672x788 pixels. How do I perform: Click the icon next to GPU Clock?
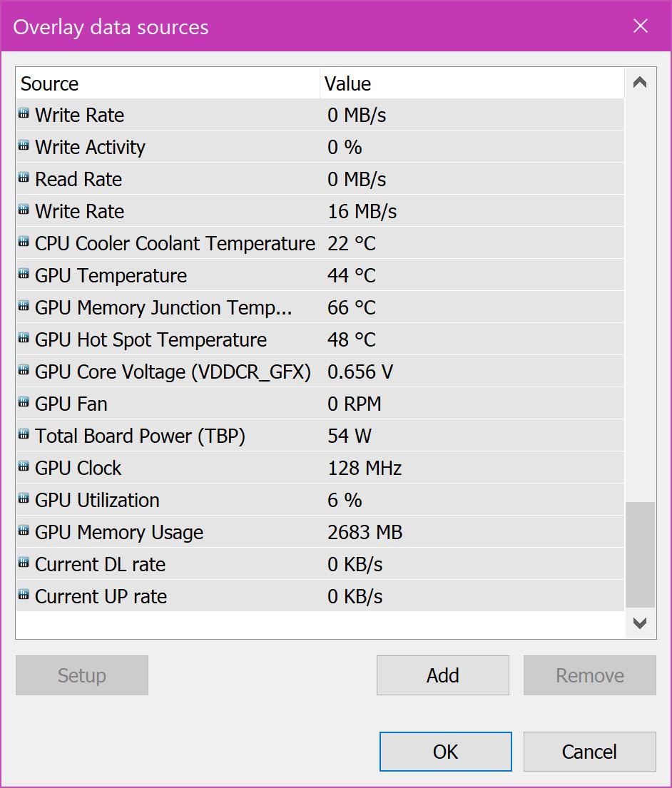point(24,466)
